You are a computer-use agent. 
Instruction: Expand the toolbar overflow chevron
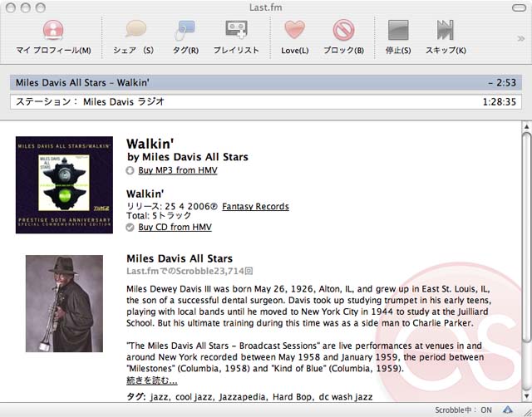coord(521,39)
